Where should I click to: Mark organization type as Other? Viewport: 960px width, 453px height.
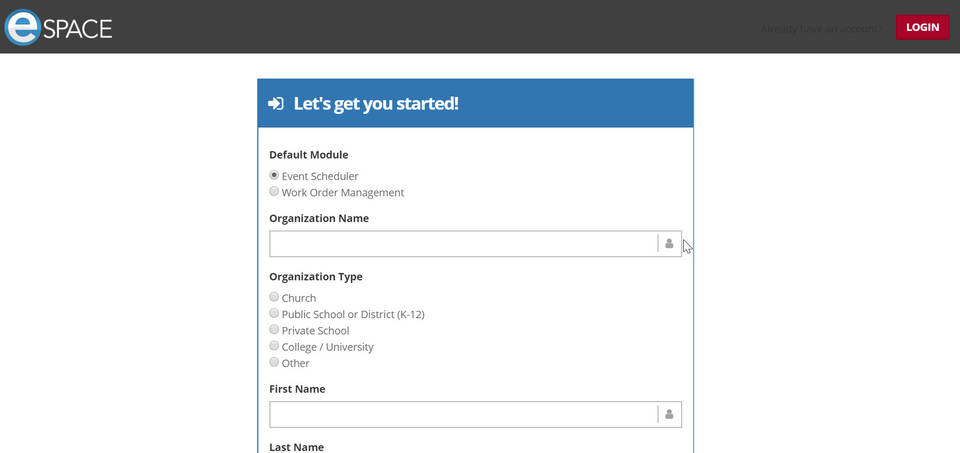pyautogui.click(x=274, y=362)
